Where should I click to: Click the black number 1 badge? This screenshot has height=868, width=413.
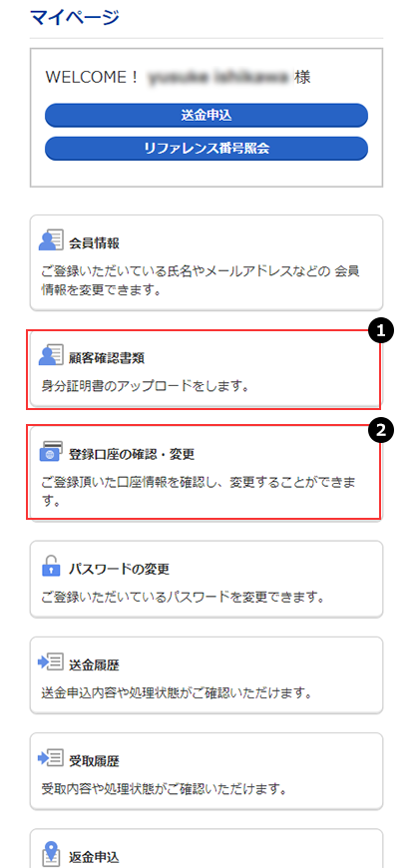click(380, 331)
